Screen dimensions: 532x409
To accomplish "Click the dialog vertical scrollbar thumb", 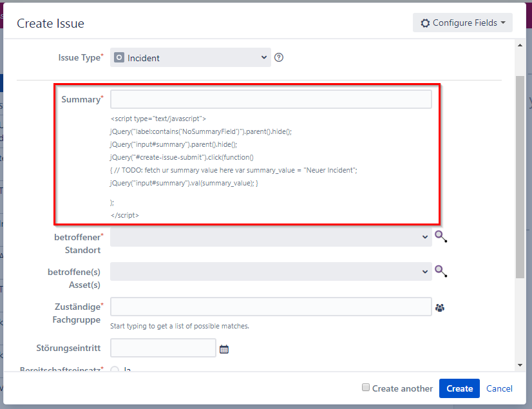I will pyautogui.click(x=520, y=177).
